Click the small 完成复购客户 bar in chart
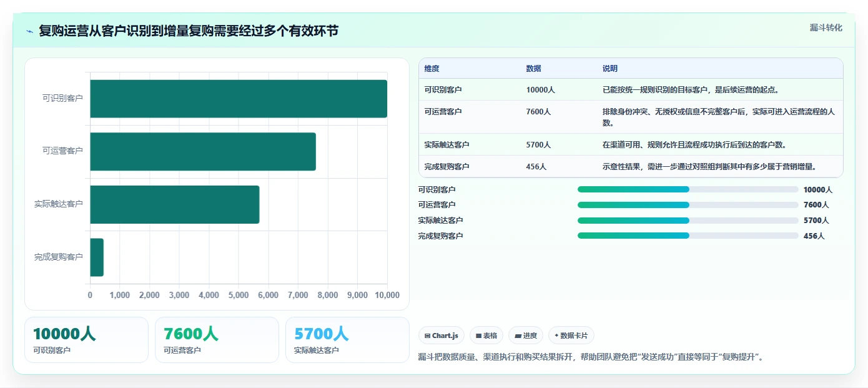 pyautogui.click(x=97, y=257)
